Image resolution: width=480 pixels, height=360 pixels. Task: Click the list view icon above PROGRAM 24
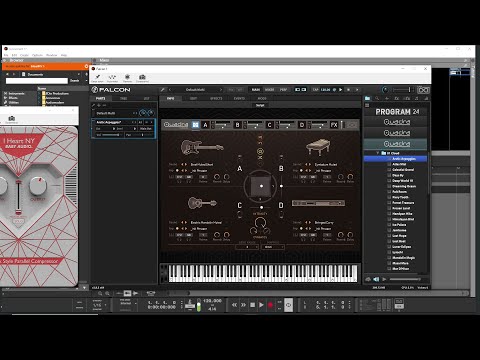click(x=367, y=105)
